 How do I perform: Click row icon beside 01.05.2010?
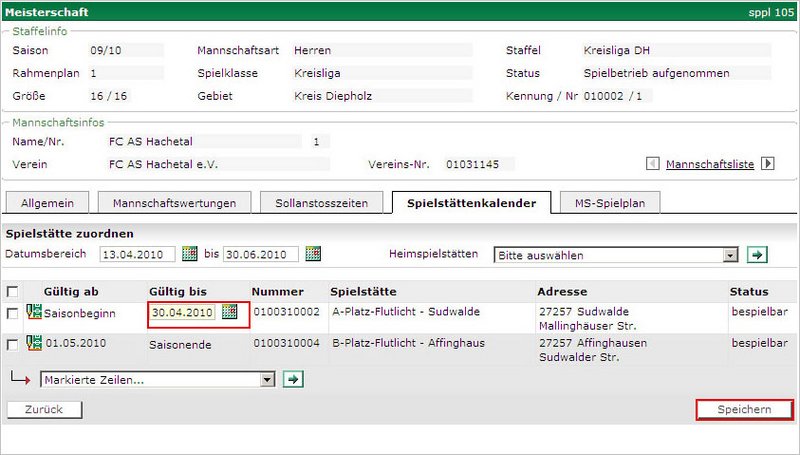(34, 344)
